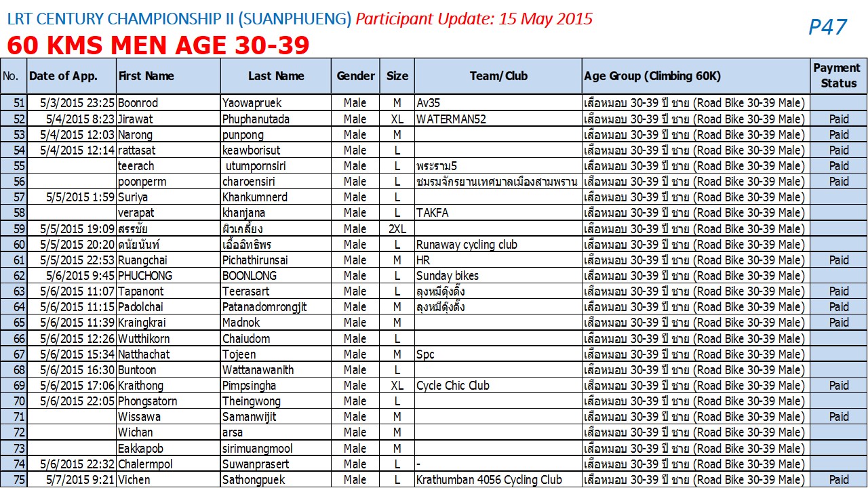The image size is (868, 488).
Task: Select the Age Group (Climbing 60K) header
Action: (696, 76)
